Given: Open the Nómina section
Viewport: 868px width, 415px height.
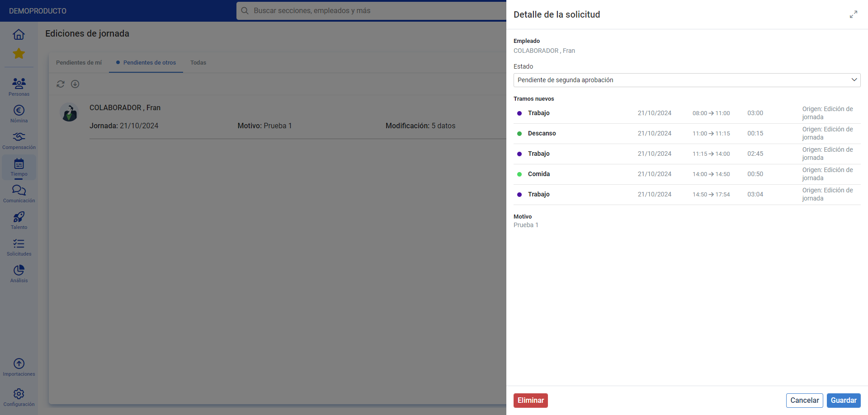Looking at the screenshot, I should tap(19, 114).
